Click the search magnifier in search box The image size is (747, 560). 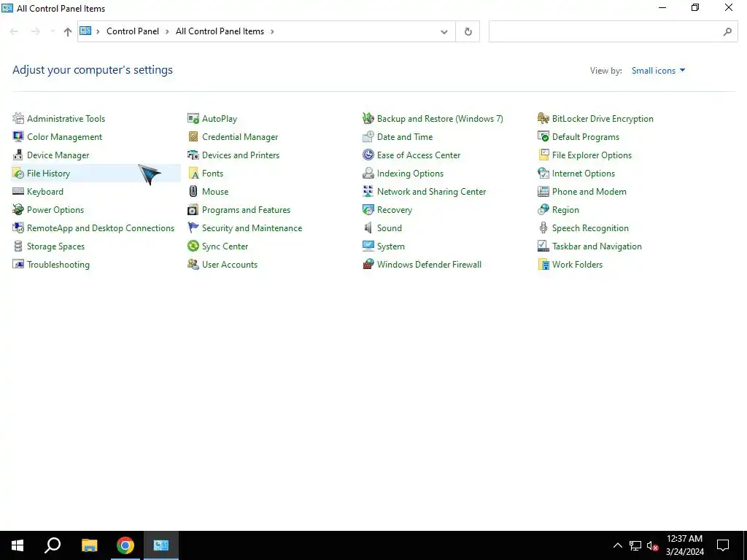(x=727, y=32)
